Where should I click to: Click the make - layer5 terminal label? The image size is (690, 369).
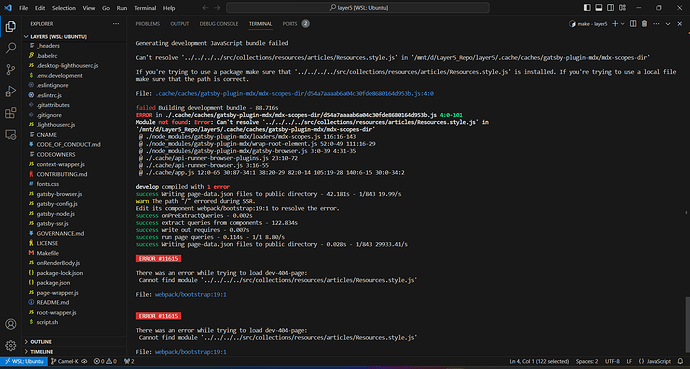point(588,24)
